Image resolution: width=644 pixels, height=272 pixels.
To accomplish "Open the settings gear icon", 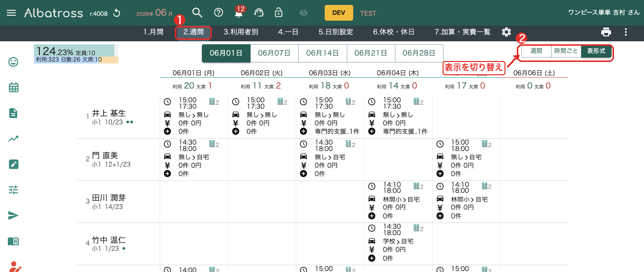I will pos(506,32).
